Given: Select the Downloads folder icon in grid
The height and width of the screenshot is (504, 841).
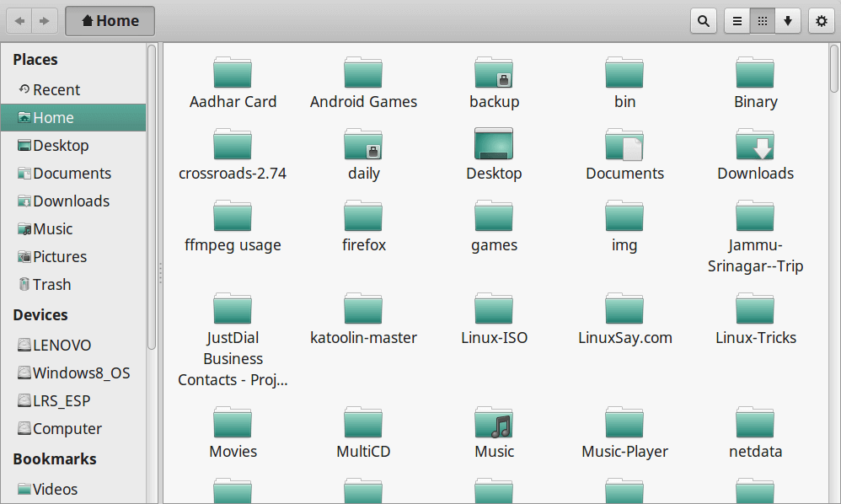Looking at the screenshot, I should 755,155.
